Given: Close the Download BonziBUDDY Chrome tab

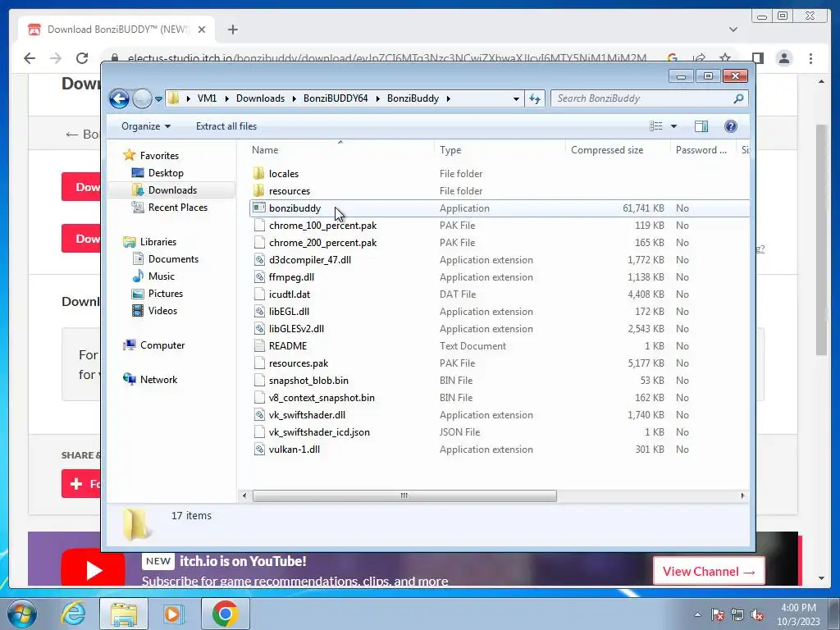Looking at the screenshot, I should (202, 30).
